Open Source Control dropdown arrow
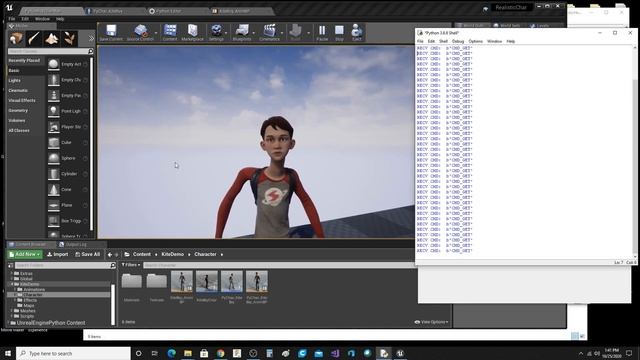Viewport: 640px width, 360px height. (x=156, y=33)
